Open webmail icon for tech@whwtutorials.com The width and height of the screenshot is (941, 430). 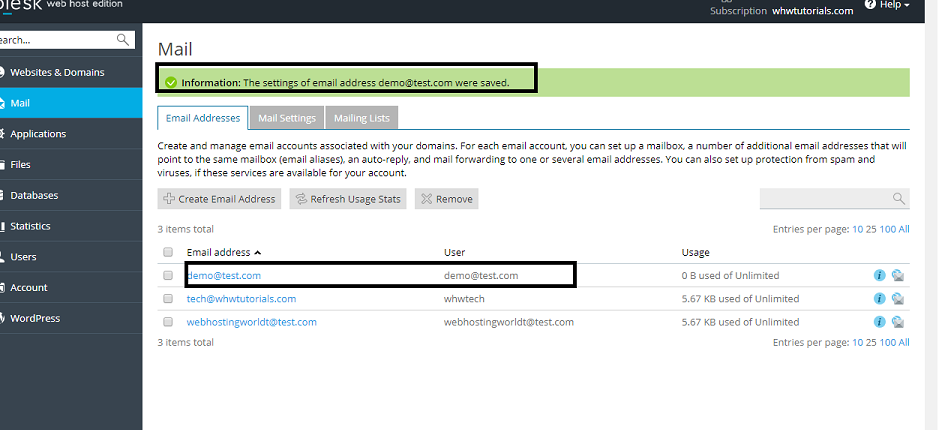(897, 299)
